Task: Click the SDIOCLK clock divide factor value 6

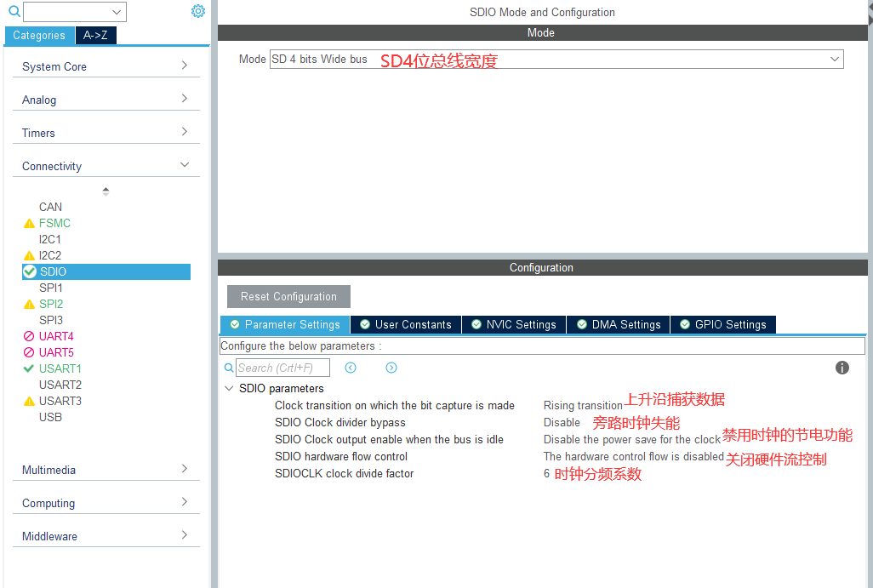Action: click(x=546, y=473)
